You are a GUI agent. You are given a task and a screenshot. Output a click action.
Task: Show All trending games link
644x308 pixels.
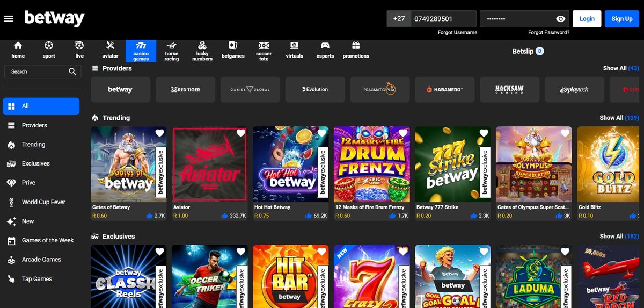[619, 118]
